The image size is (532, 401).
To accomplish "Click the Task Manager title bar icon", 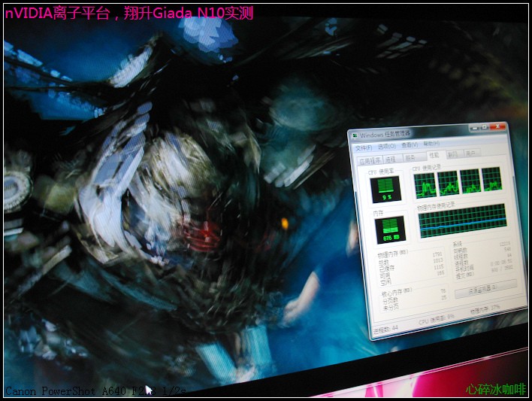I will [x=355, y=135].
